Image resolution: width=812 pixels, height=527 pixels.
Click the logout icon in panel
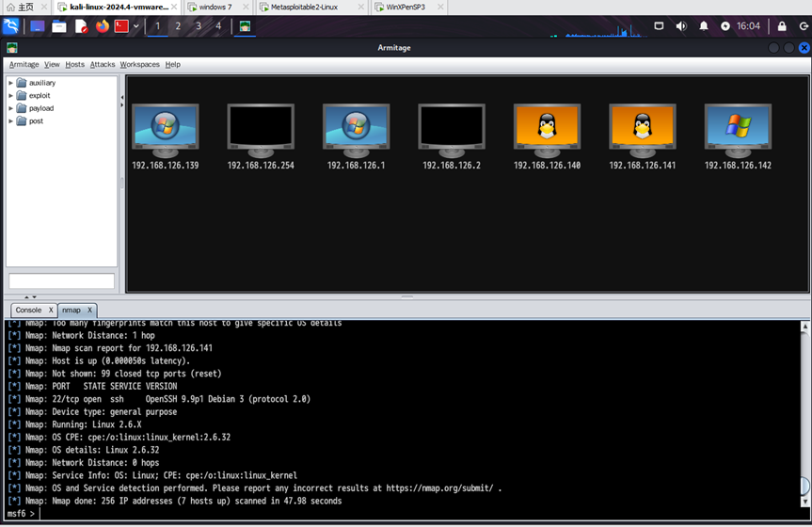pos(804,26)
